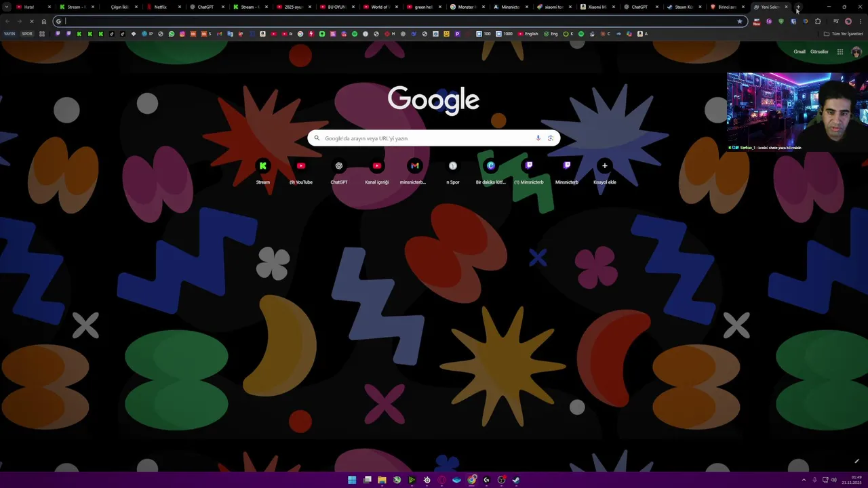Go to the browser home page
868x488 pixels.
pyautogui.click(x=44, y=21)
